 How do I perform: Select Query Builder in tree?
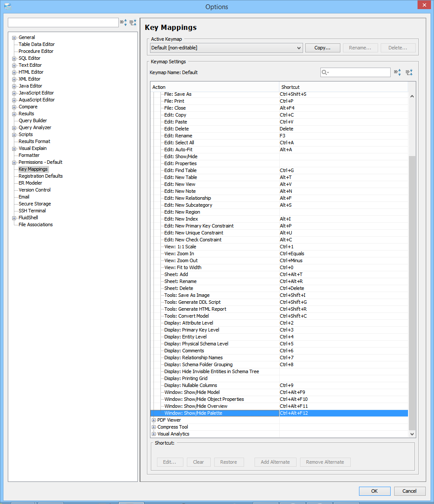(33, 121)
